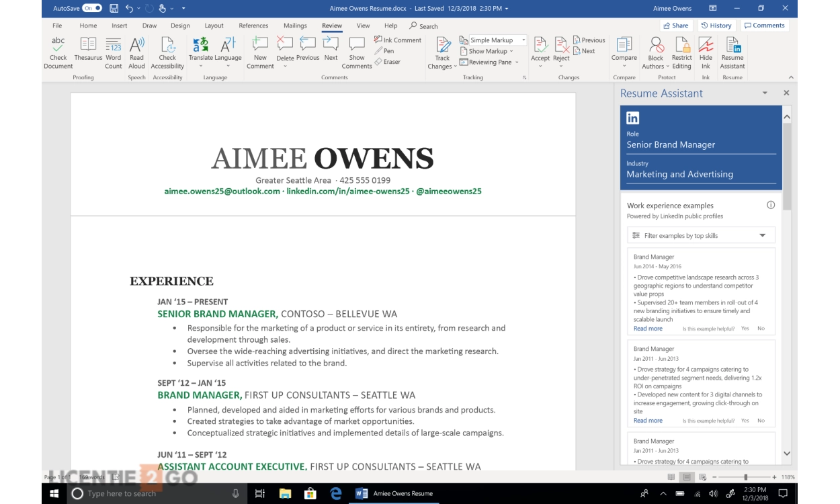Click the Check Document icon
Screen dimensions: 840x504
click(x=58, y=45)
